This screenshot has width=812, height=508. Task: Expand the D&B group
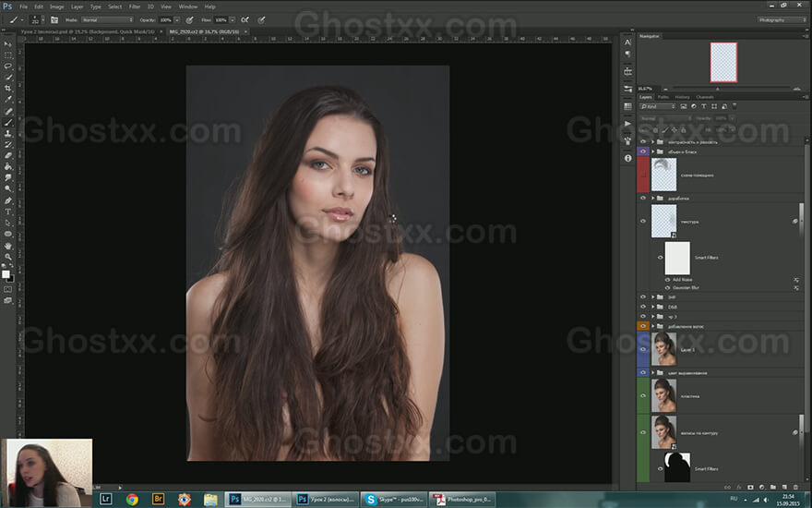653,307
